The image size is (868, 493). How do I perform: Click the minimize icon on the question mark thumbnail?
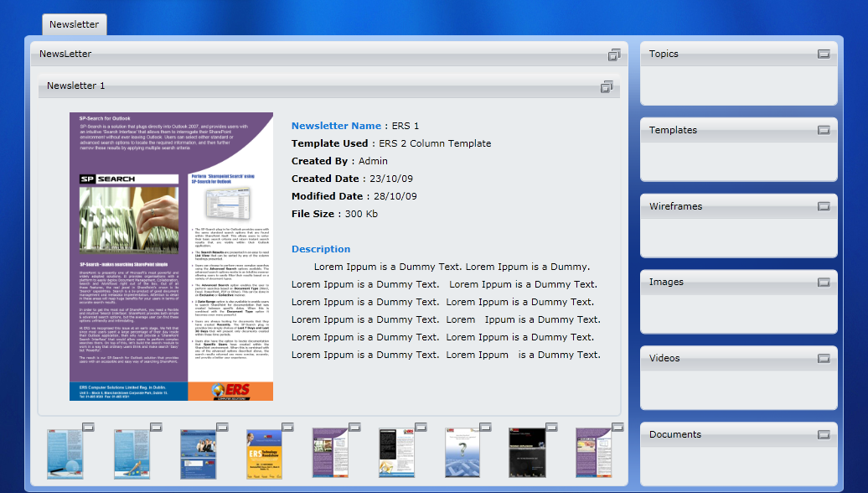click(485, 427)
